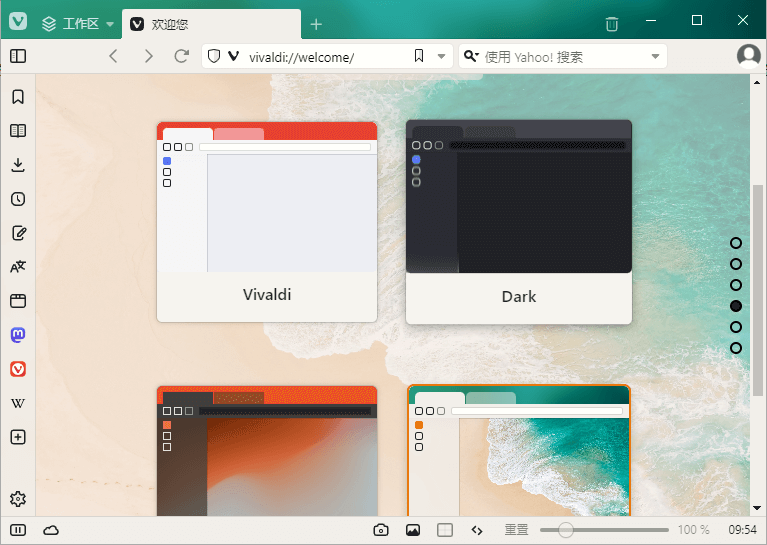Capture page with camera icon

[x=381, y=530]
